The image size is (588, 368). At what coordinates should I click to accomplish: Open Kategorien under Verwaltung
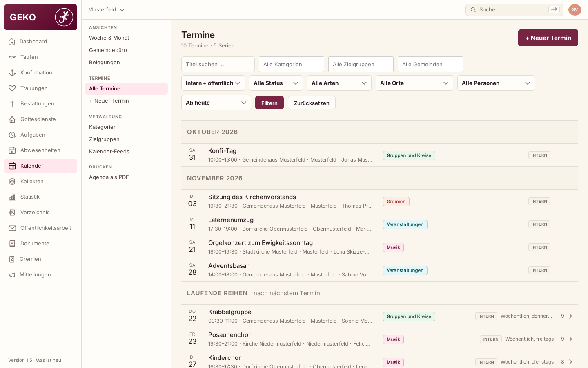126,127
